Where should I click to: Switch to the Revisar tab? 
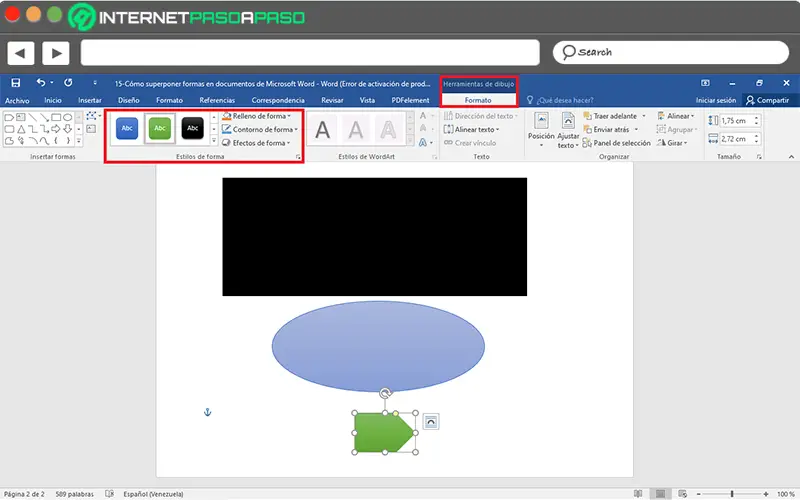332,101
